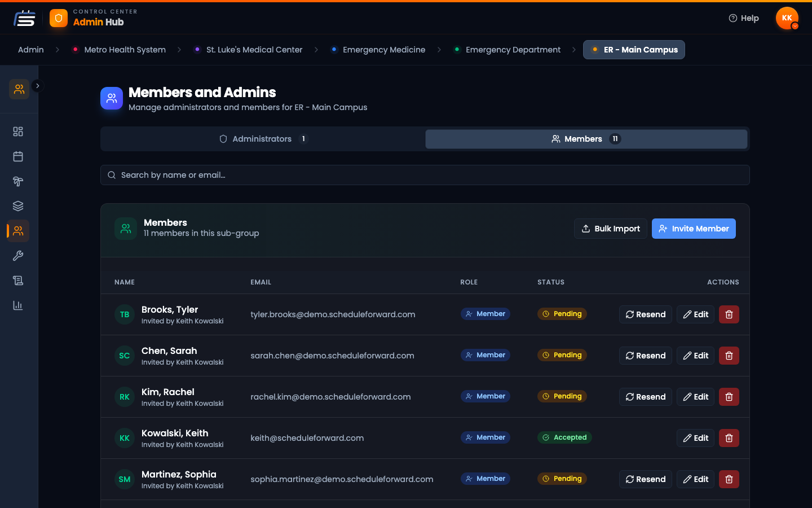The image size is (812, 508).
Task: Delete Sarah Chen with trash icon
Action: tap(729, 356)
